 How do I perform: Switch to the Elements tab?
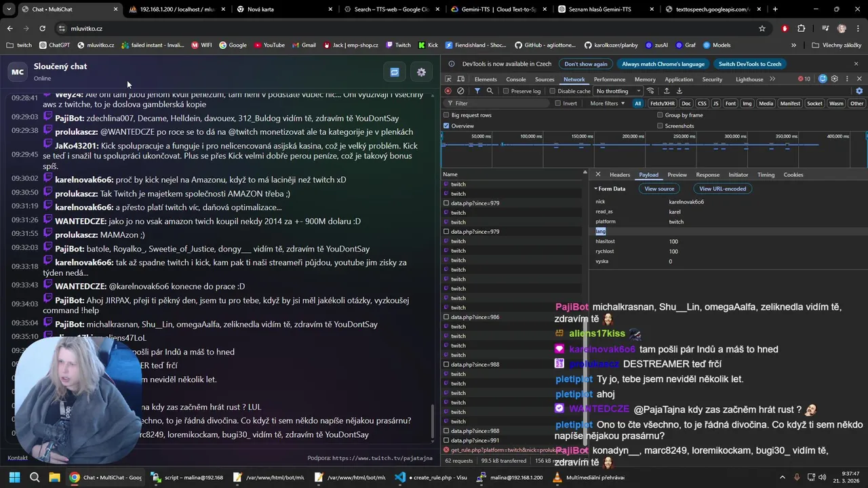(486, 79)
